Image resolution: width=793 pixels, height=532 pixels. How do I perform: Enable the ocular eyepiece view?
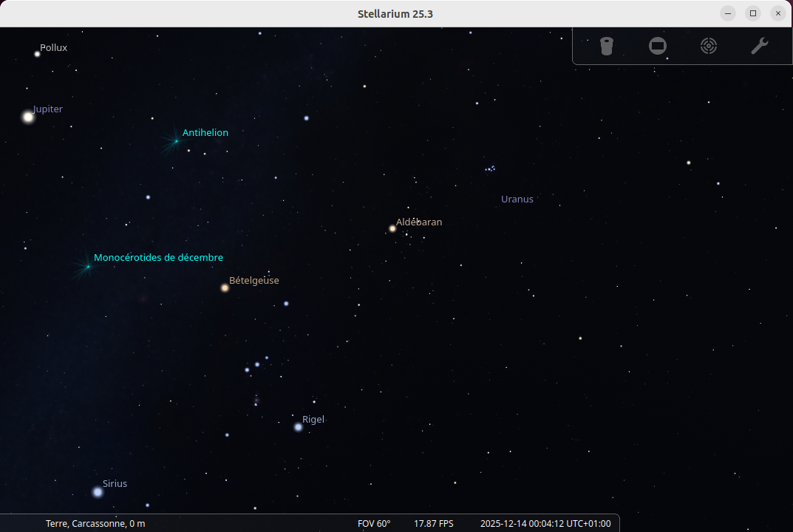[x=606, y=46]
